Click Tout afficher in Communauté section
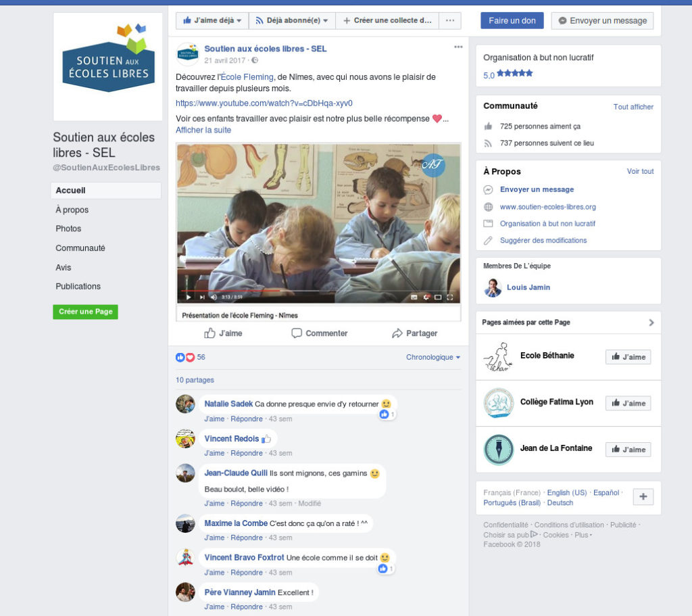 633,107
